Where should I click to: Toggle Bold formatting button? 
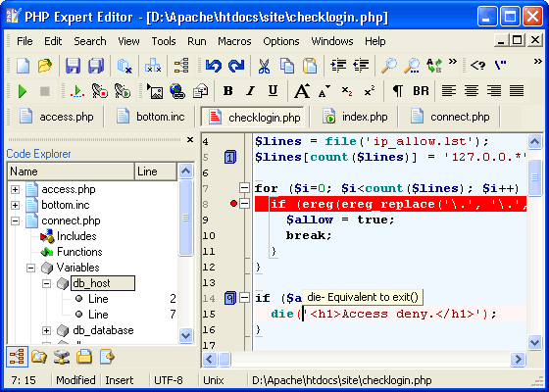(x=227, y=91)
